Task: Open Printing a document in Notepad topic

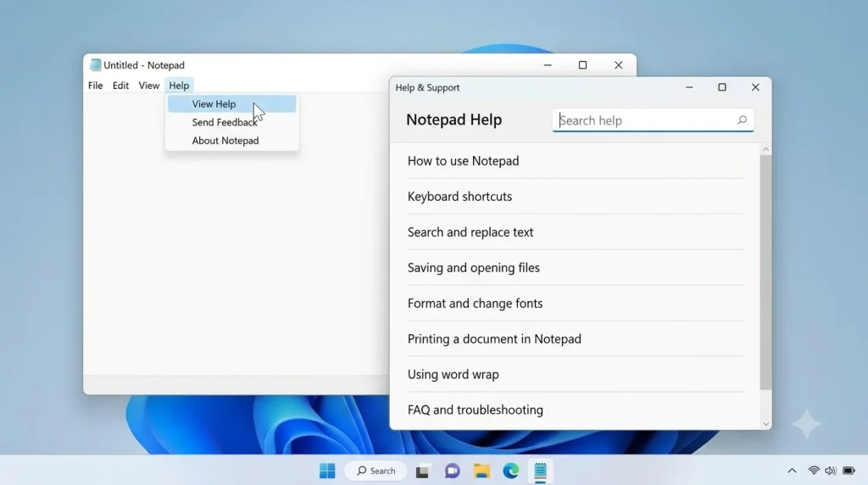Action: coord(576,339)
